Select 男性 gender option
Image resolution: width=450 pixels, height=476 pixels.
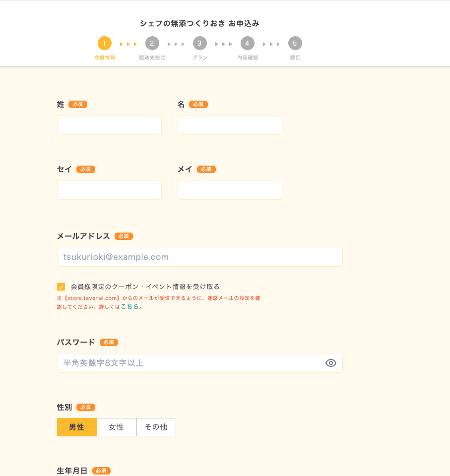[x=77, y=427]
